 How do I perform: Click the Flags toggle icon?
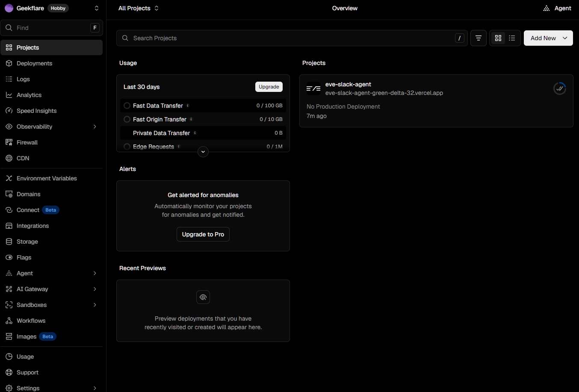tap(9, 257)
